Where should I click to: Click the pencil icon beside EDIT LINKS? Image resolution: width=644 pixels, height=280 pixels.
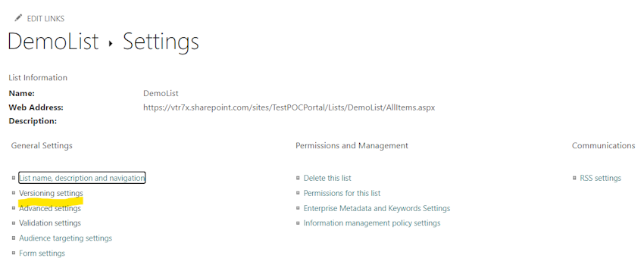click(18, 18)
